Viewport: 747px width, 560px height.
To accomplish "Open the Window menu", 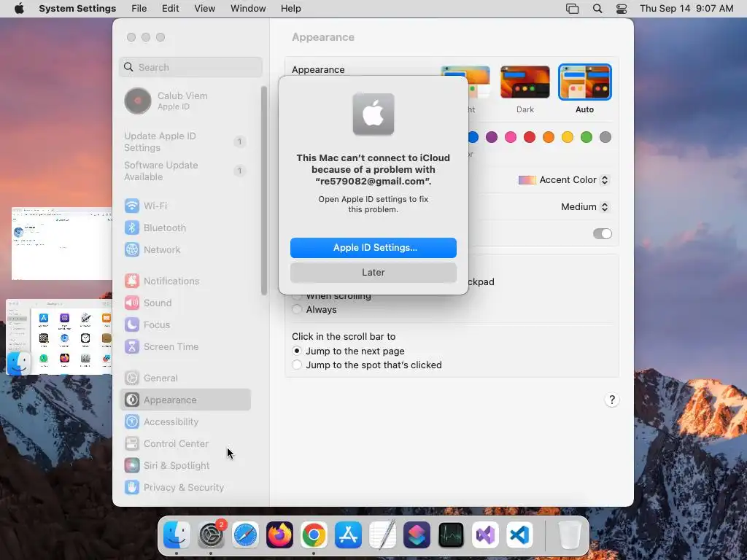I will tap(248, 9).
